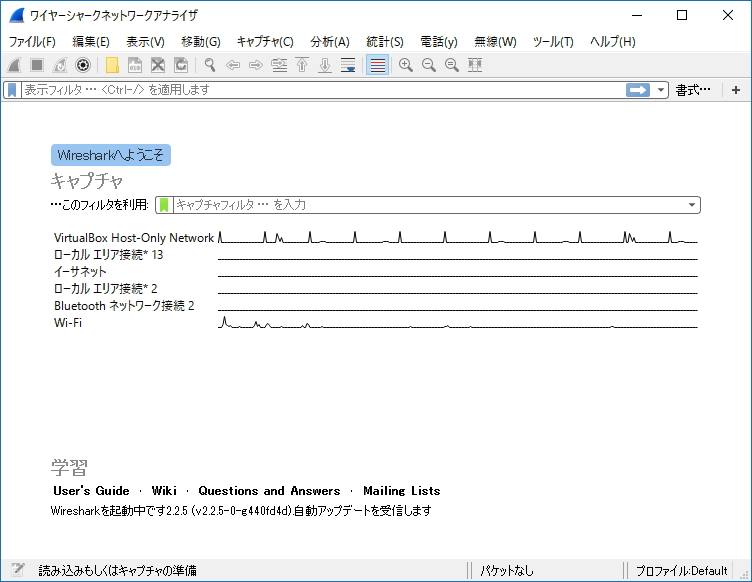Click the stop capture square icon
This screenshot has height=582, width=752.
[x=37, y=65]
